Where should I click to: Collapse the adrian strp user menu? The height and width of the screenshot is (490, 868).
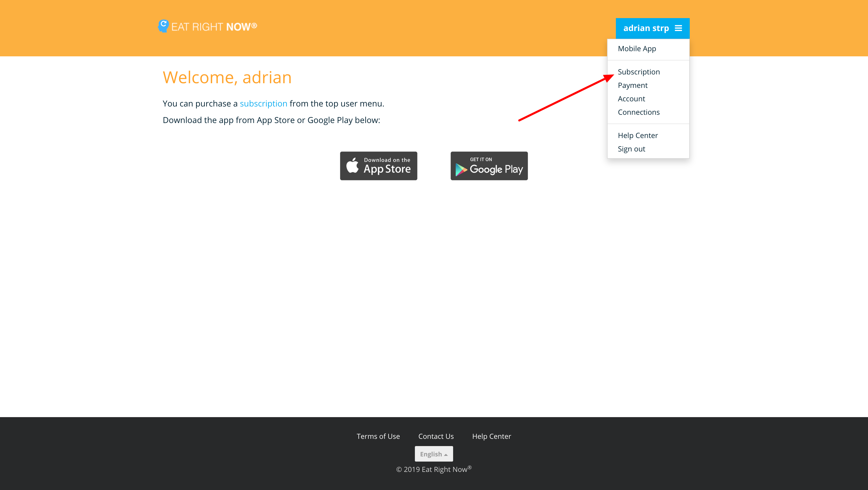pos(646,28)
